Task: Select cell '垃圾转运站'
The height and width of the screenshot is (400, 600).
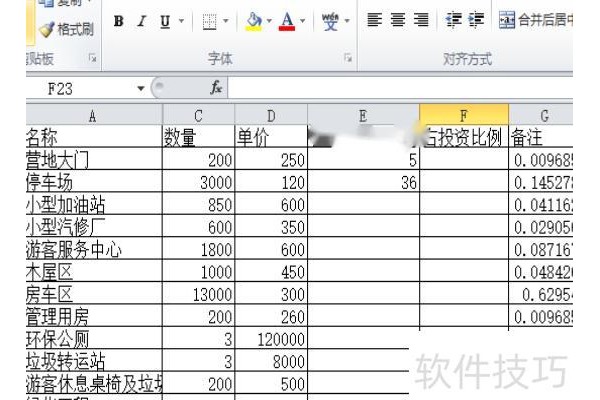Action: tap(94, 361)
